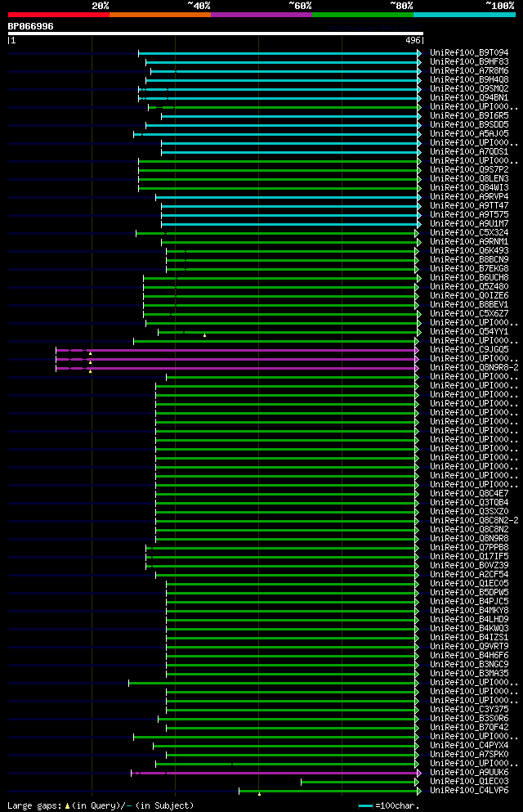
Task: Open hit UniRef100_A9U1M7
Action: [469, 223]
